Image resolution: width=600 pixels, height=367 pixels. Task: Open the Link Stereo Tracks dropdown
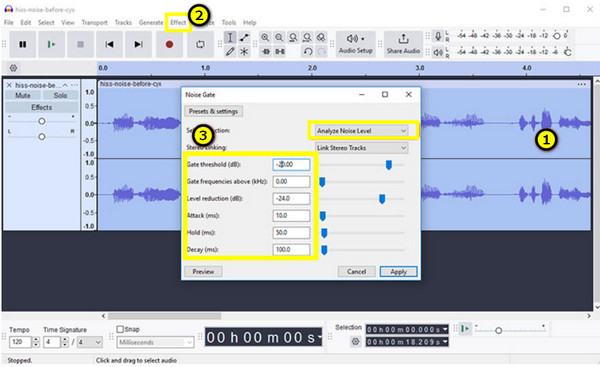point(361,148)
